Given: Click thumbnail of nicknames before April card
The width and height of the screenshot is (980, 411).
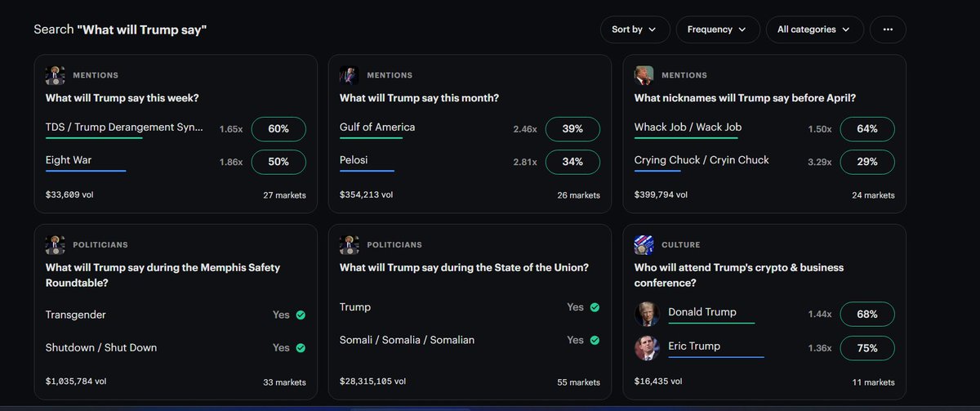Looking at the screenshot, I should pos(644,75).
